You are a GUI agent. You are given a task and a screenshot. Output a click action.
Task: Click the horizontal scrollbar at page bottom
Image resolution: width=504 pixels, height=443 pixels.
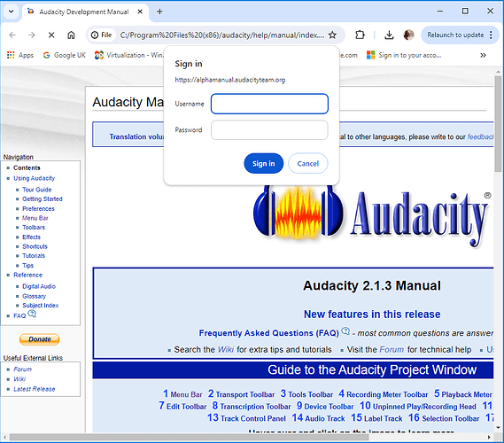(x=190, y=437)
